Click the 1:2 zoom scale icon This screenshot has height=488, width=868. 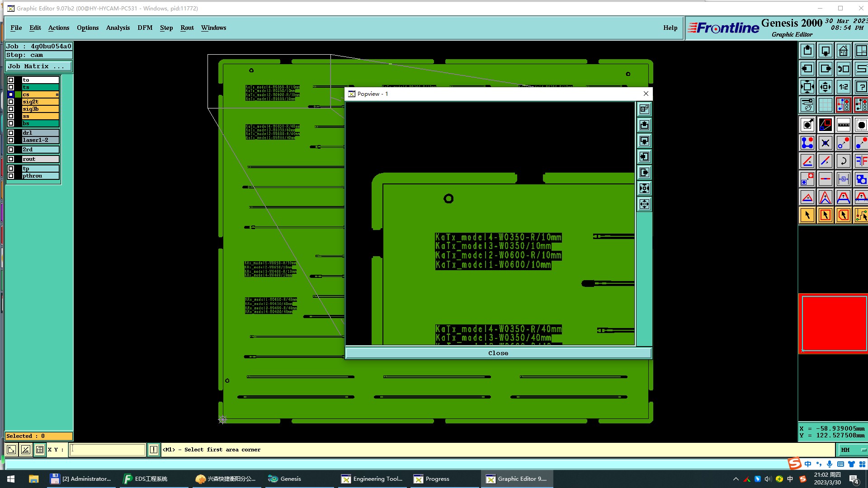(843, 87)
